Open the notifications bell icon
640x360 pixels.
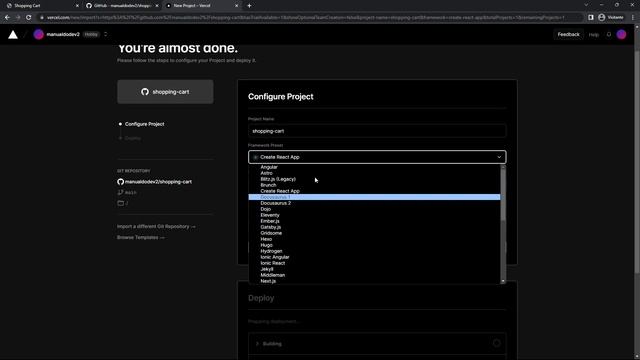pyautogui.click(x=609, y=35)
